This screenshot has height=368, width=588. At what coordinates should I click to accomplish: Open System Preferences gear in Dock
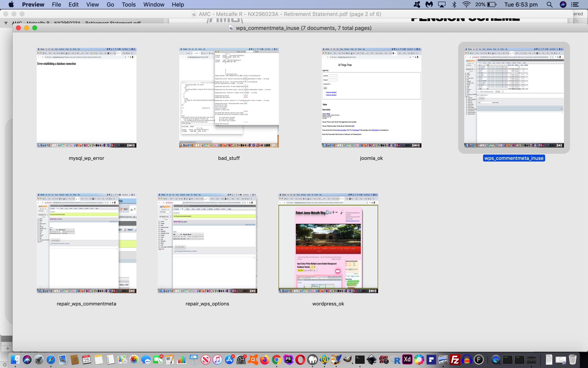pos(241,359)
